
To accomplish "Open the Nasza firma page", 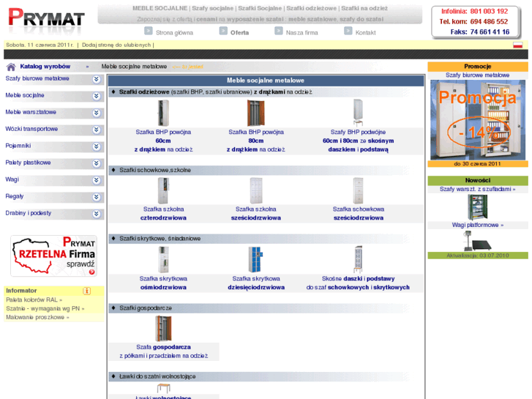I will tap(301, 33).
